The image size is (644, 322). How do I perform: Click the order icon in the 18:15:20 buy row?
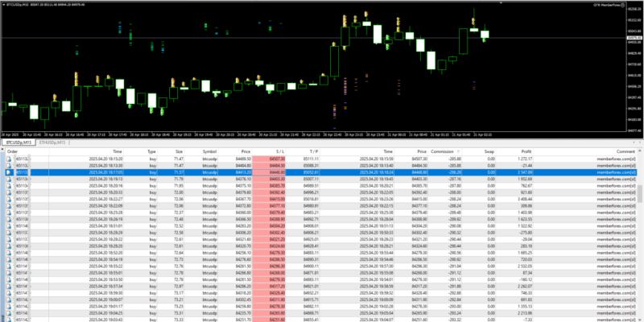[x=10, y=159]
